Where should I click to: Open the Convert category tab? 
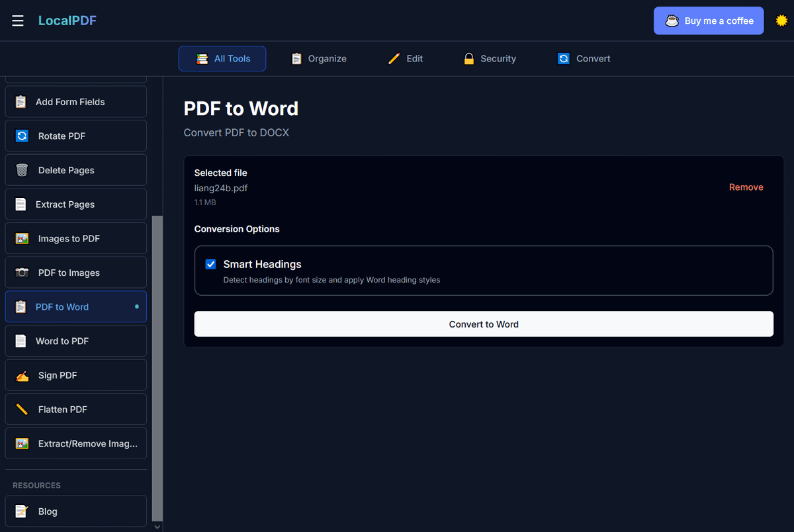coord(584,59)
